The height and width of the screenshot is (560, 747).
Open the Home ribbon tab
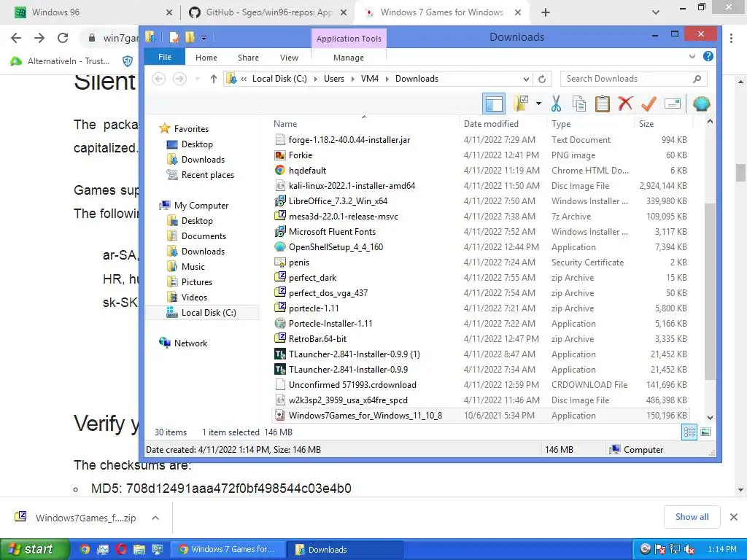tap(206, 58)
